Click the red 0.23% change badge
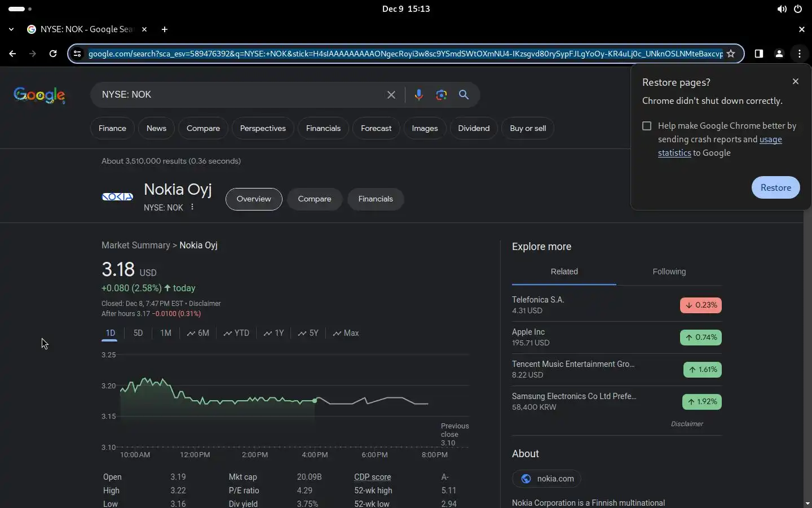This screenshot has height=508, width=812. pyautogui.click(x=701, y=305)
